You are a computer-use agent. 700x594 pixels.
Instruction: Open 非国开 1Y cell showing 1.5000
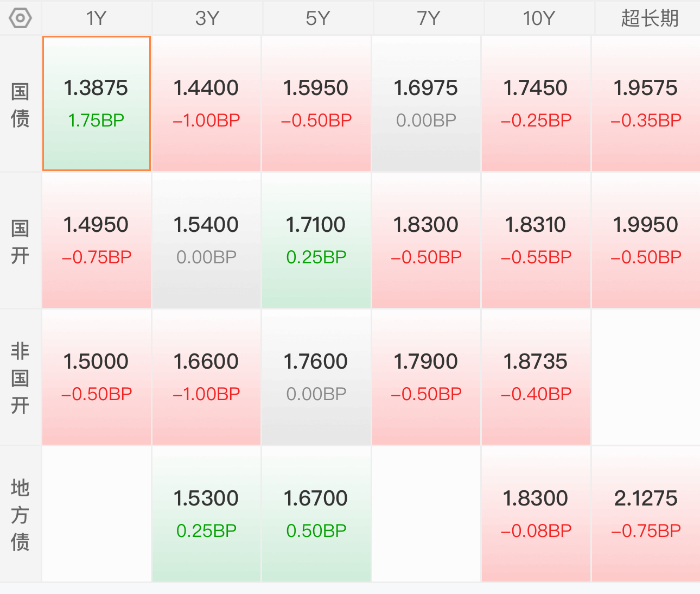tap(97, 377)
